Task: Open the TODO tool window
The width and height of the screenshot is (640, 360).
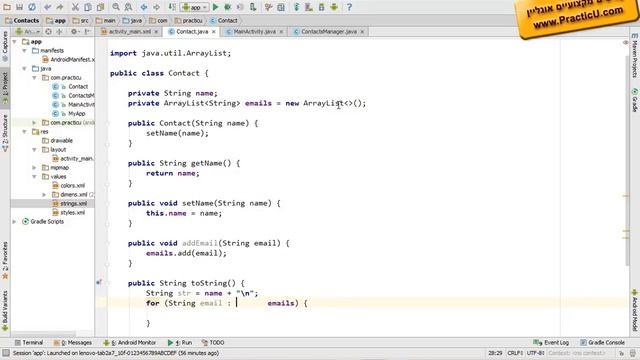Action: click(213, 342)
